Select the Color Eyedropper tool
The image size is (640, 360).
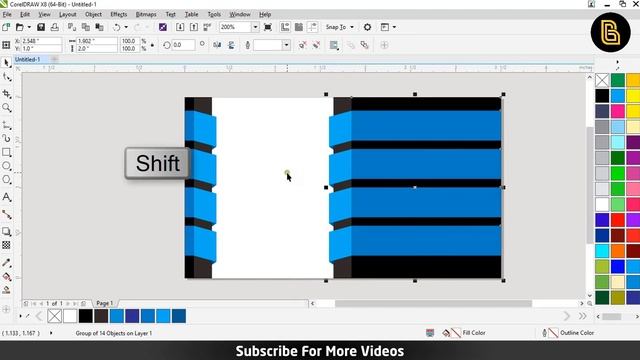tap(7, 262)
